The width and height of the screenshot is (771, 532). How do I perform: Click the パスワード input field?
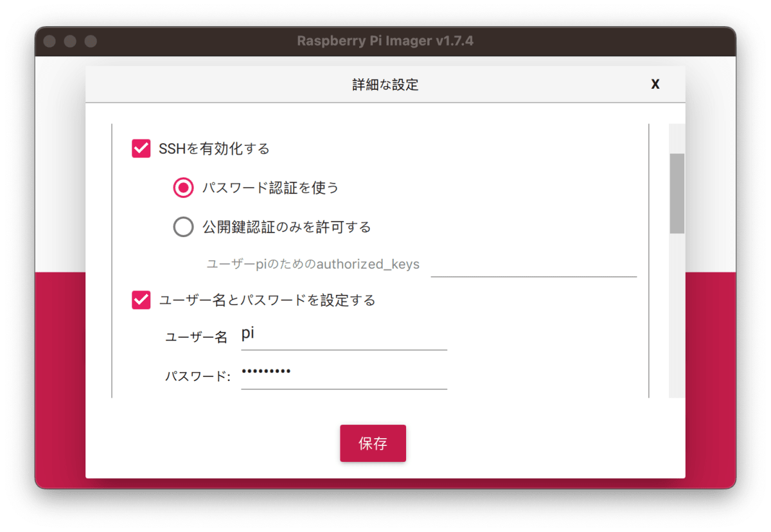(x=344, y=375)
